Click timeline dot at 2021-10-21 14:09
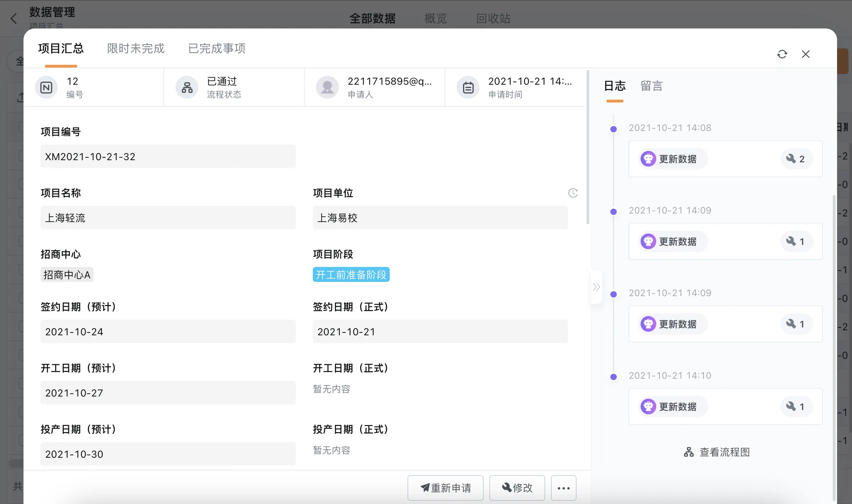 [x=613, y=211]
